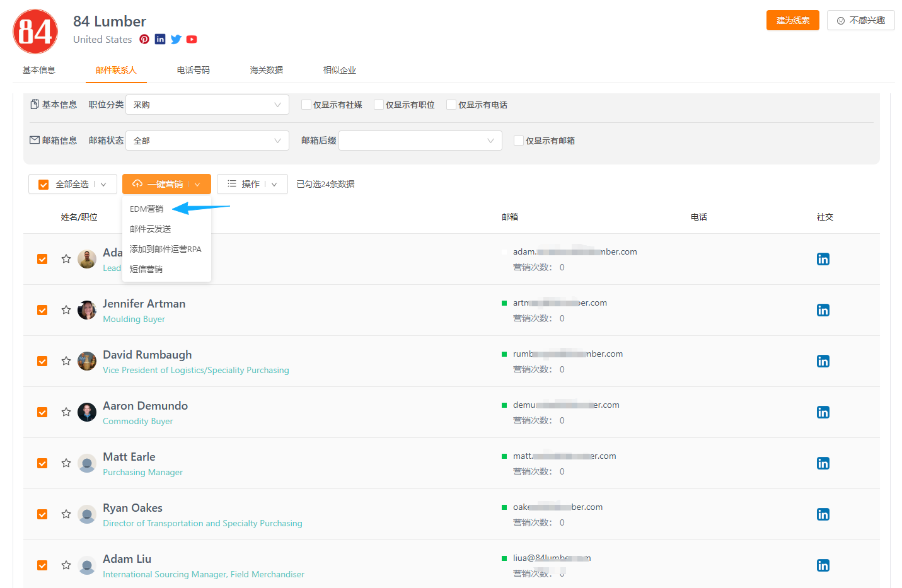
Task: Uncheck Adam Liu's row checkbox
Action: pos(42,565)
